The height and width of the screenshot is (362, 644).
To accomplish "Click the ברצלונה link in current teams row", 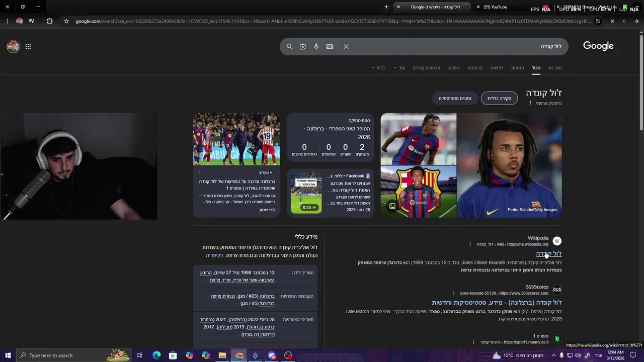I will [x=266, y=296].
